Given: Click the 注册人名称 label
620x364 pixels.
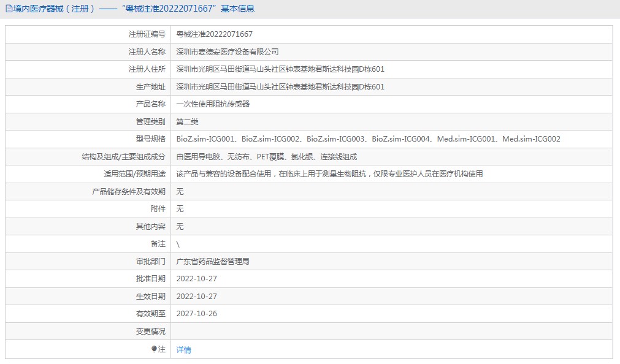Looking at the screenshot, I should click(147, 51).
